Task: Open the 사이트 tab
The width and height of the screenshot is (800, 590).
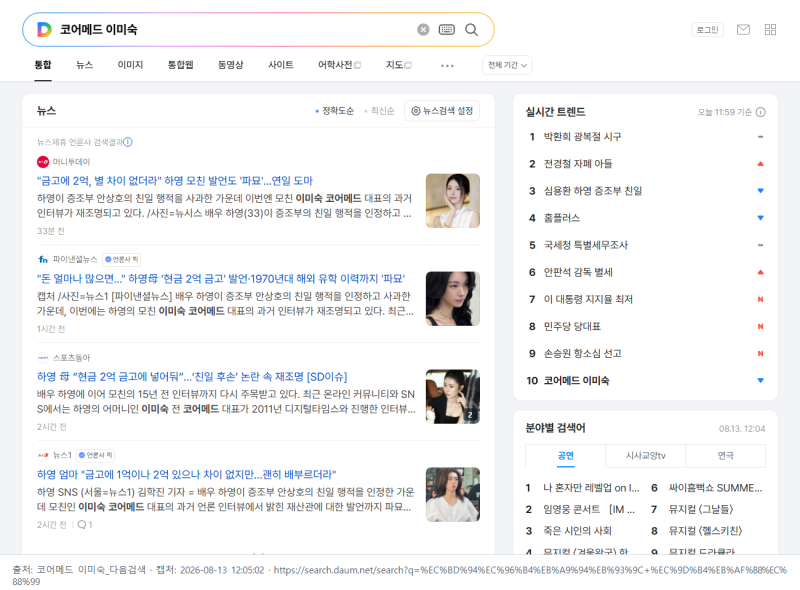Action: pyautogui.click(x=281, y=65)
